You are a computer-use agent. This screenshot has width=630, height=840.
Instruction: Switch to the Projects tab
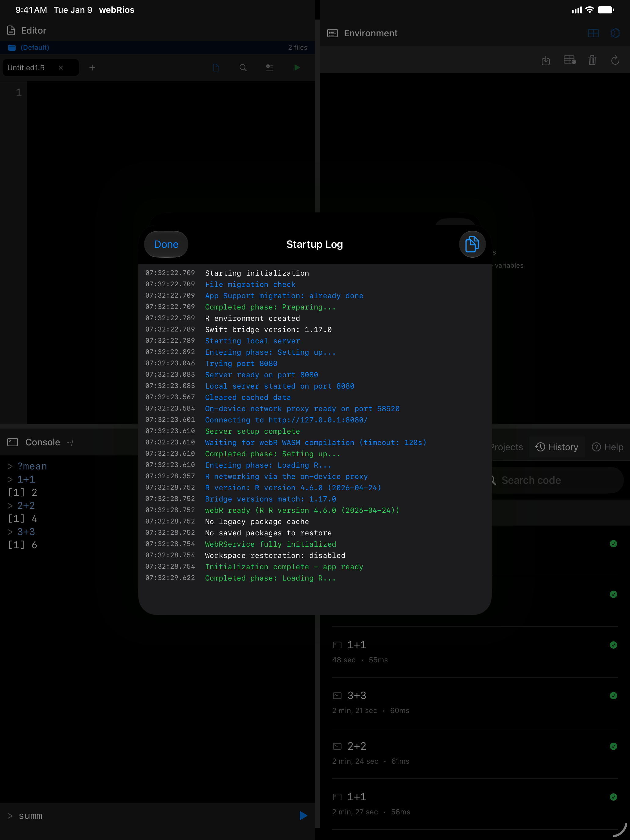click(507, 447)
